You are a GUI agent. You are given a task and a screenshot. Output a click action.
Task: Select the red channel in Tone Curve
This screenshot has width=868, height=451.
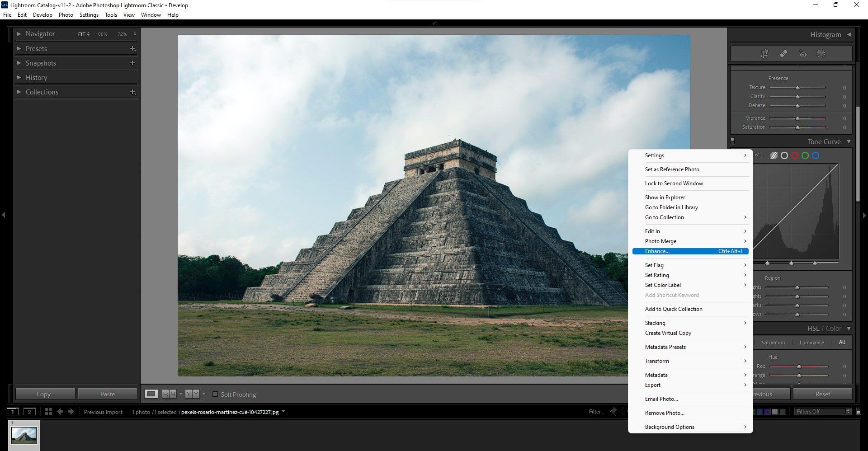tap(795, 155)
